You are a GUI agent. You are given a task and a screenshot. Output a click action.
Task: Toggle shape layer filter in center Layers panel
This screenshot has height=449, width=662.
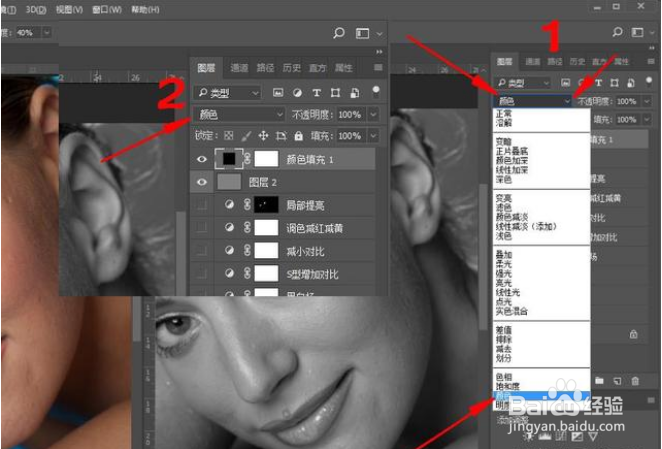335,93
